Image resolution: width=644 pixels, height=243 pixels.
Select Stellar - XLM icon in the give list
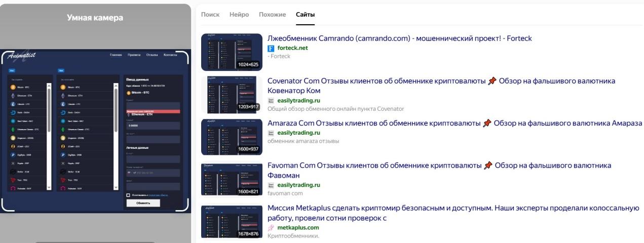(x=13, y=172)
